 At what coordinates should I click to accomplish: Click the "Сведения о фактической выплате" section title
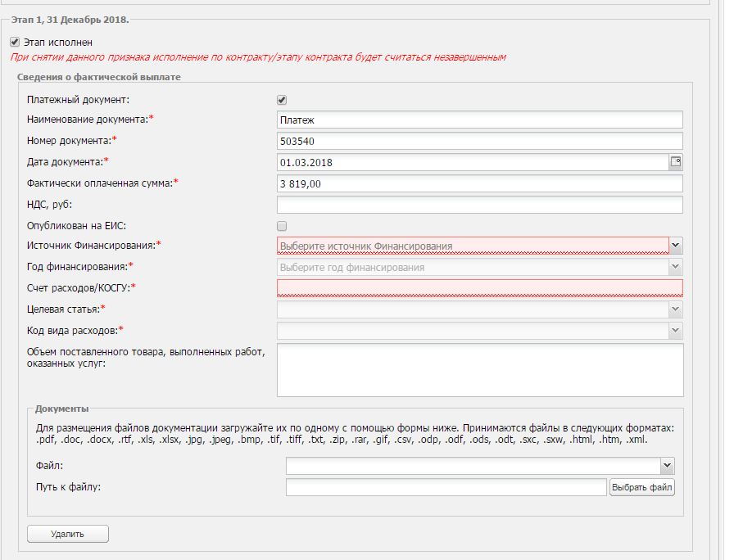point(98,77)
